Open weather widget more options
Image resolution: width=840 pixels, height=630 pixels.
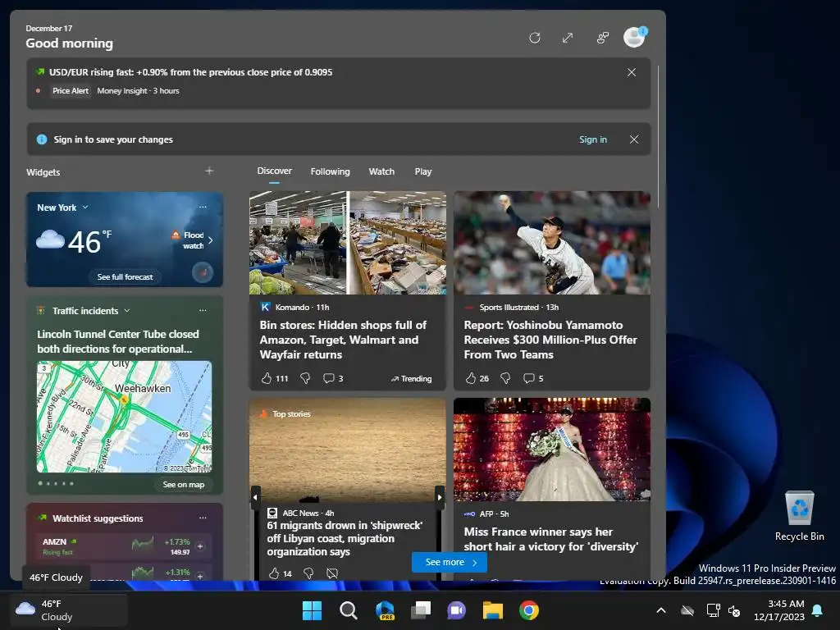tap(203, 207)
